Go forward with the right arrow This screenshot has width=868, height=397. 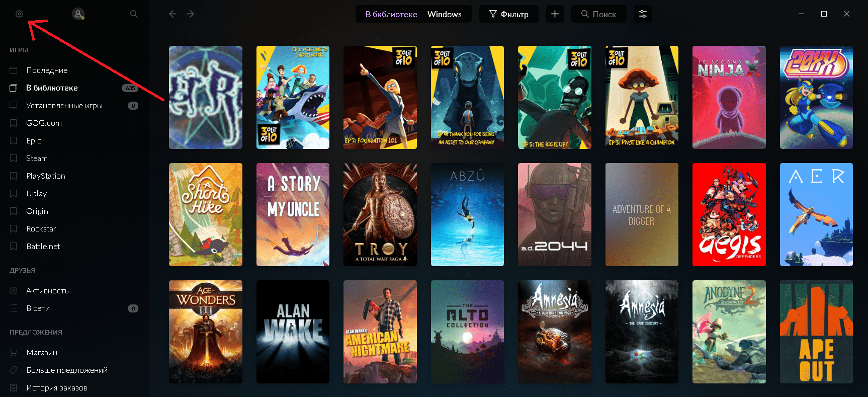[190, 14]
